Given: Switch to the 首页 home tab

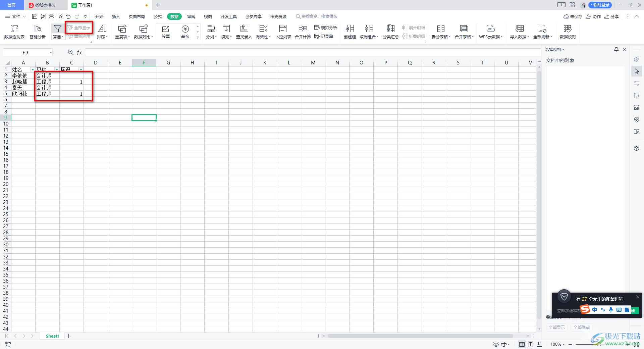Looking at the screenshot, I should (x=11, y=5).
